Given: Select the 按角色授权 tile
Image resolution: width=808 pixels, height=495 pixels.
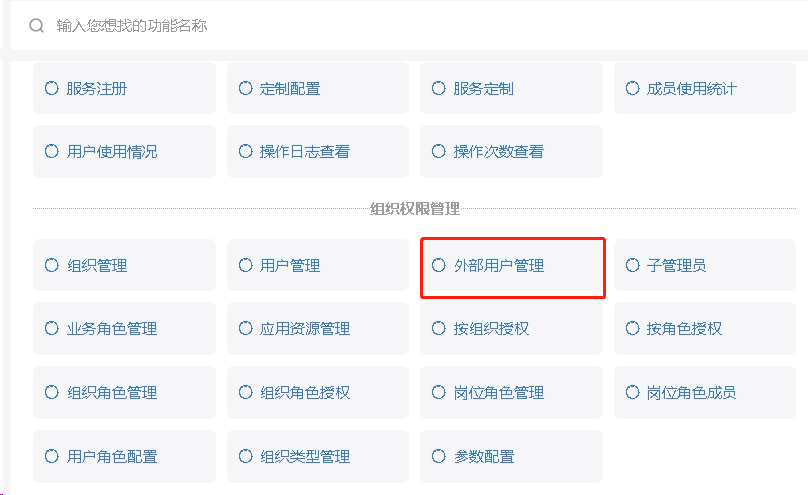Looking at the screenshot, I should pyautogui.click(x=705, y=329).
